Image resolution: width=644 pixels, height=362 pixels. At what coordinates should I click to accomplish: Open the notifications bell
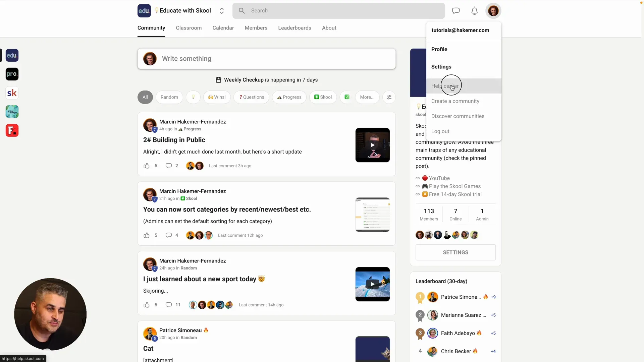pos(474,11)
